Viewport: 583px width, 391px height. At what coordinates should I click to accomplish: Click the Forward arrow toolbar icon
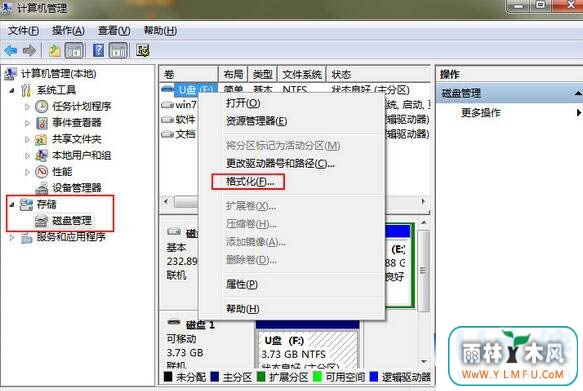29,50
